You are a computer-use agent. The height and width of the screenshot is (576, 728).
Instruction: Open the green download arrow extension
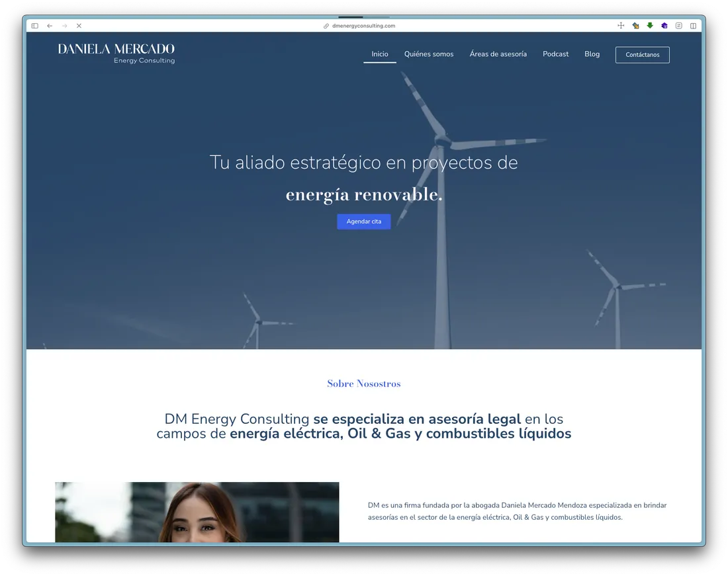pos(650,26)
